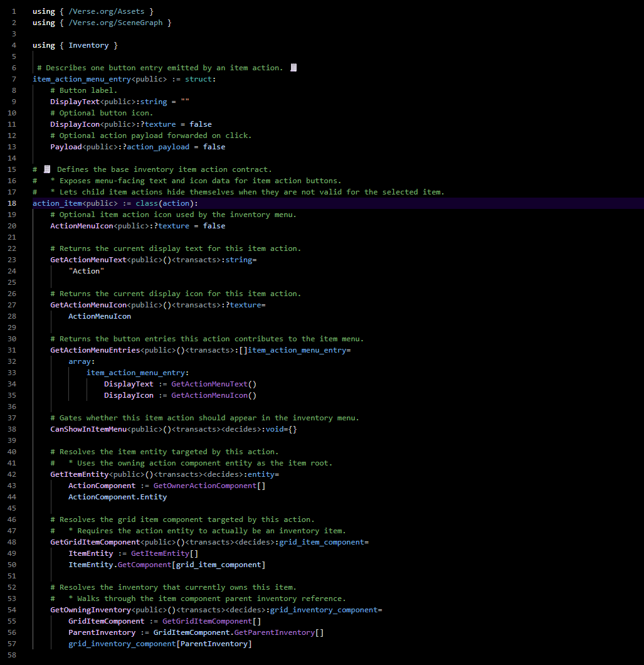Screen dimensions: 644x665
Task: Click the "# Button label." comment
Action: click(83, 90)
